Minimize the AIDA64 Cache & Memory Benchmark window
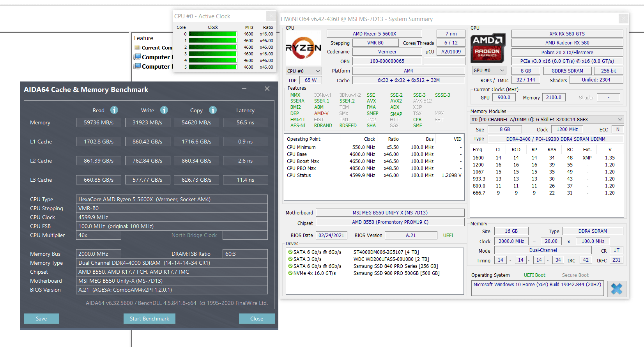644x347 pixels. (244, 89)
